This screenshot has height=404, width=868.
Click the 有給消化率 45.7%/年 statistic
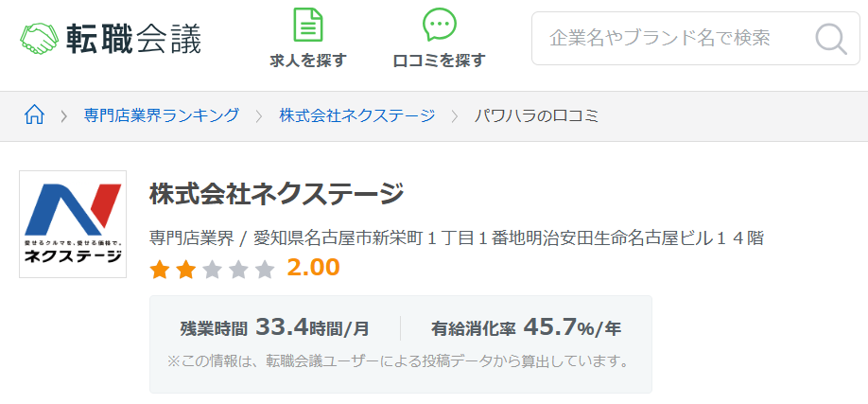point(526,328)
